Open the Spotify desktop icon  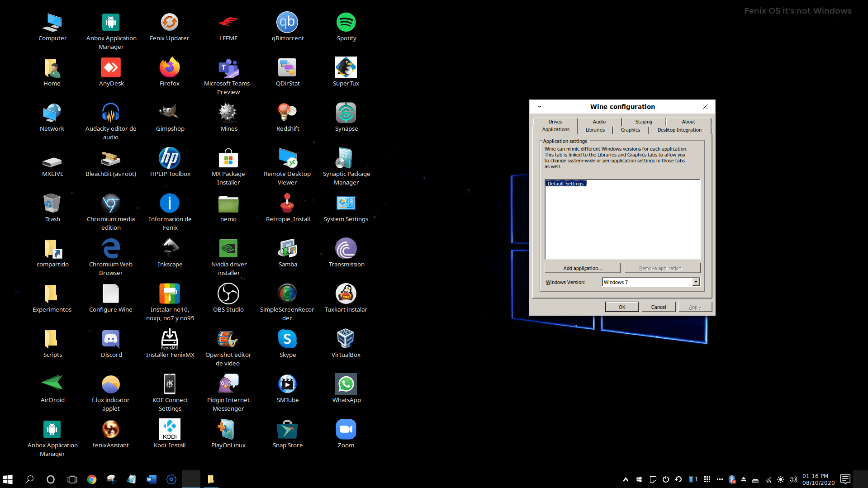coord(346,22)
